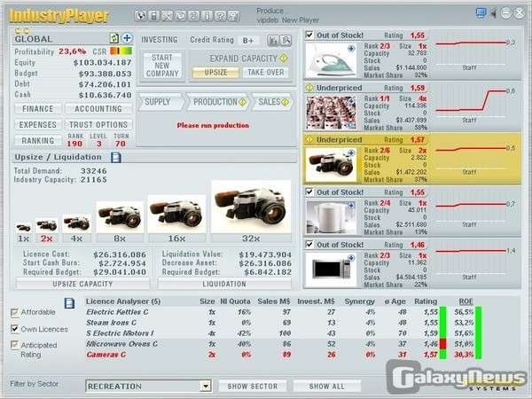Click the yellow diamond on Underpriced 1,59 card
The width and height of the screenshot is (532, 399).
pos(309,88)
